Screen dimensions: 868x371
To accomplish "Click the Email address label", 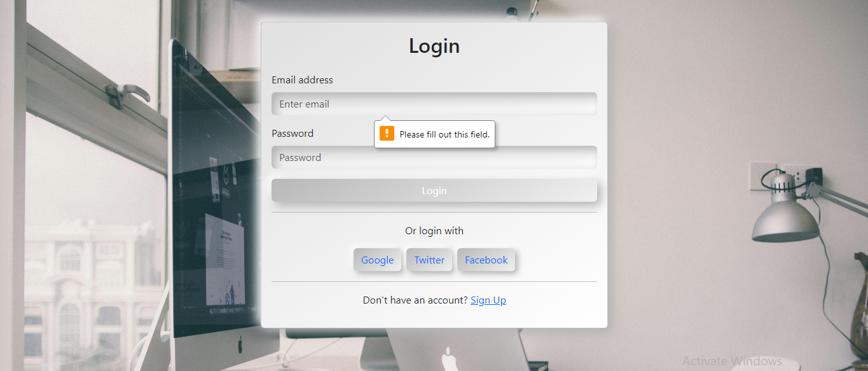I will click(x=302, y=80).
